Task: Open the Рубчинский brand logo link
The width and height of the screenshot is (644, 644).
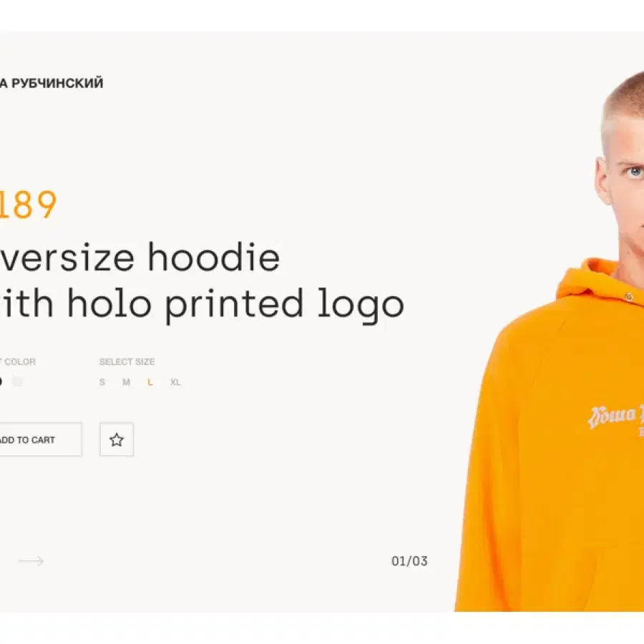Action: point(52,83)
